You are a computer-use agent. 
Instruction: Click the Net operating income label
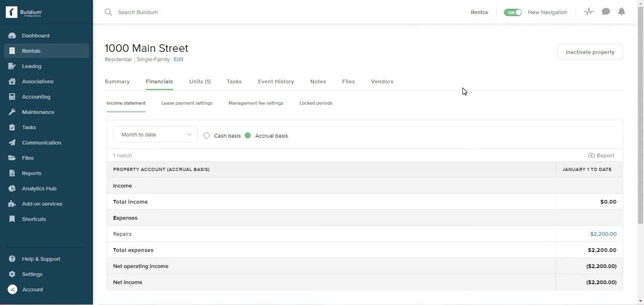(x=141, y=266)
